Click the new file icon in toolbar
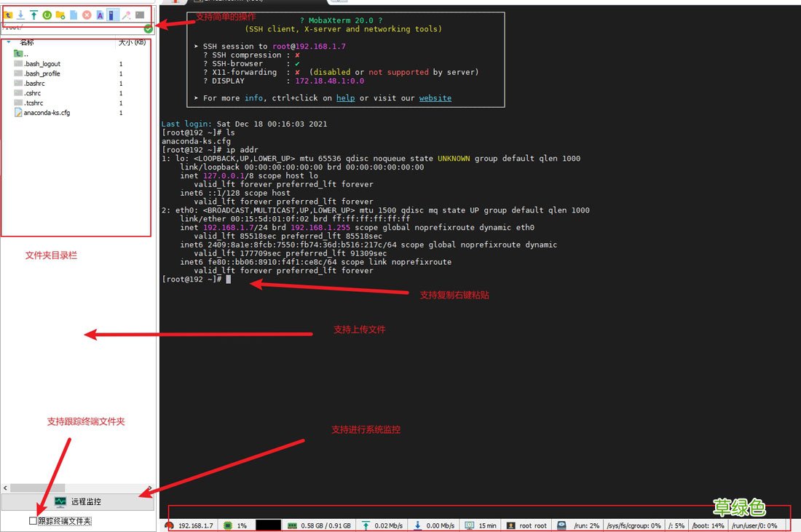801x532 pixels. 73,15
